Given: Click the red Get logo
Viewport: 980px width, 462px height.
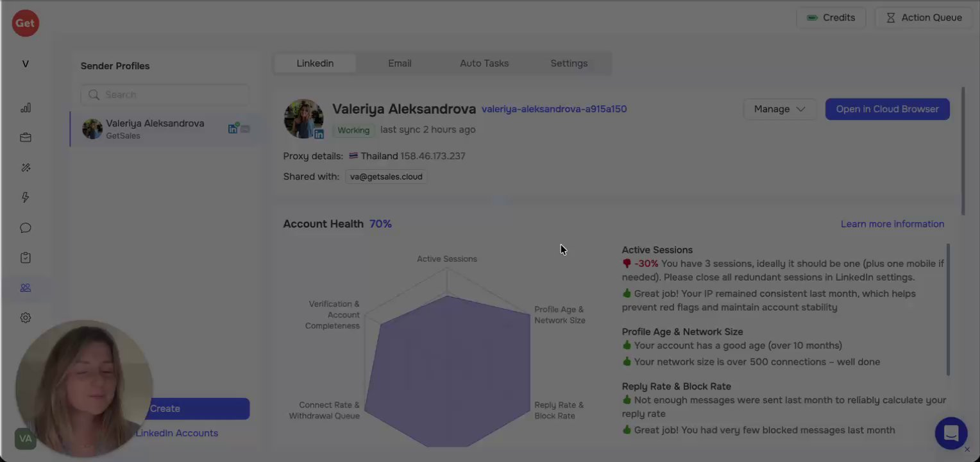Looking at the screenshot, I should (25, 23).
